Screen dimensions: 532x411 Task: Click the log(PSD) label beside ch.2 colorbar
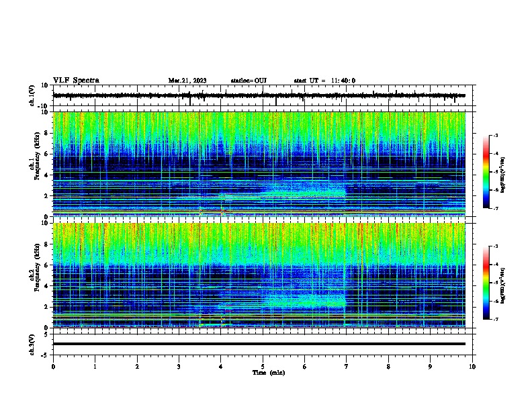point(503,285)
